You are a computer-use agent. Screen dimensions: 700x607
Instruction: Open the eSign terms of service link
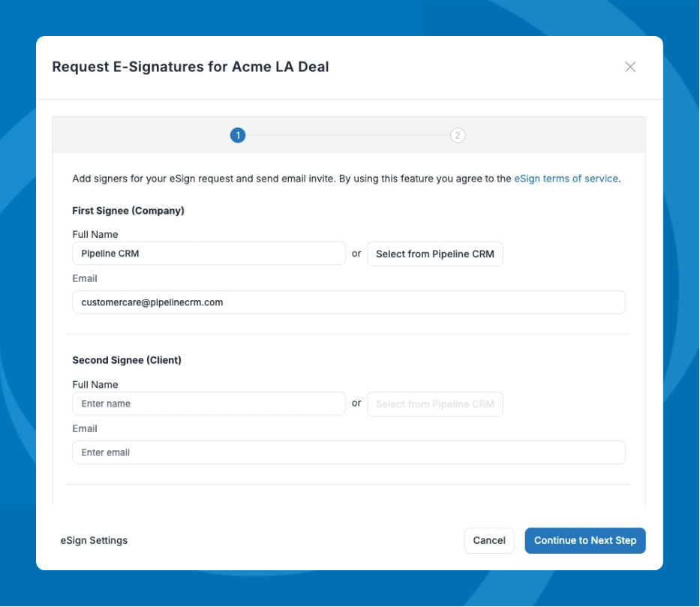[x=566, y=179]
